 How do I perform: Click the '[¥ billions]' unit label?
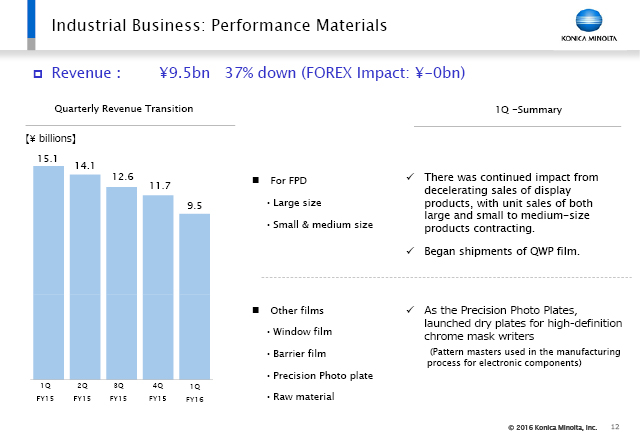tap(51, 138)
